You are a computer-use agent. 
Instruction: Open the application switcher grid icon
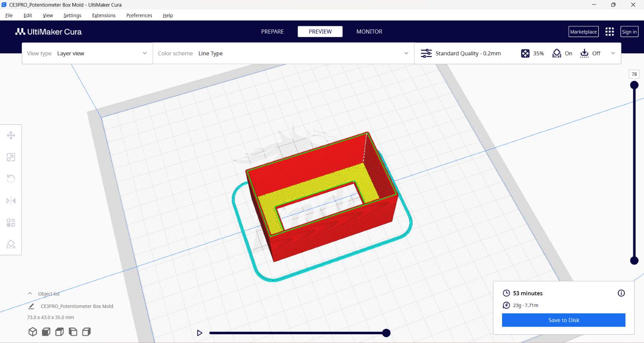pos(609,32)
